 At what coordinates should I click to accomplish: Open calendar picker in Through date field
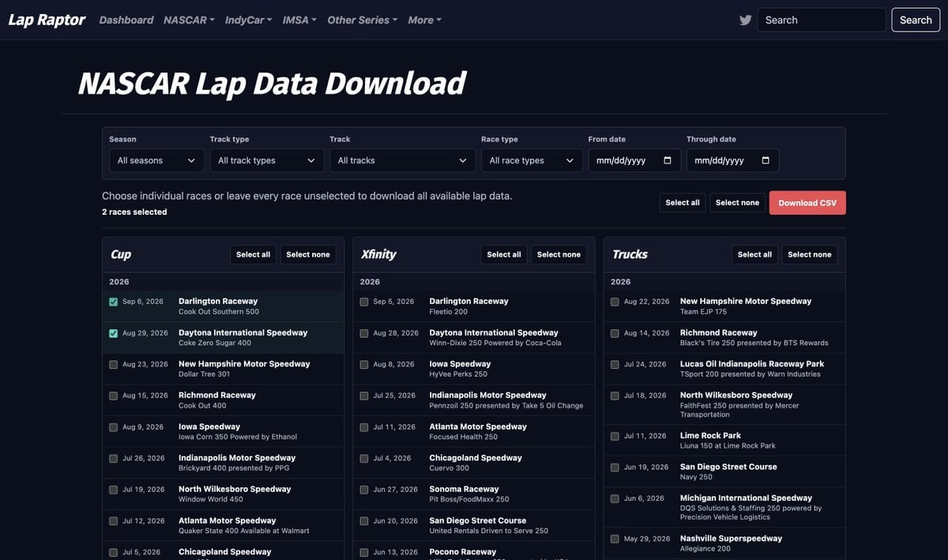point(766,160)
